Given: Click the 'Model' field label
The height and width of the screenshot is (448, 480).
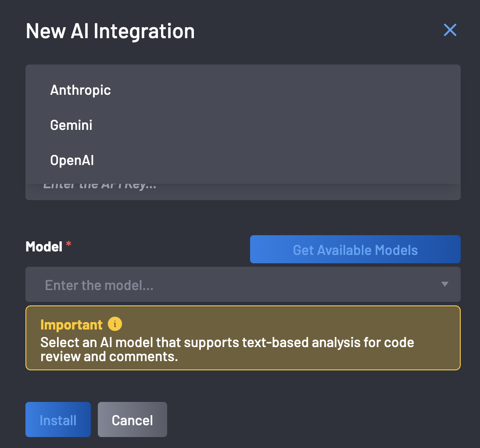Looking at the screenshot, I should pyautogui.click(x=44, y=247).
